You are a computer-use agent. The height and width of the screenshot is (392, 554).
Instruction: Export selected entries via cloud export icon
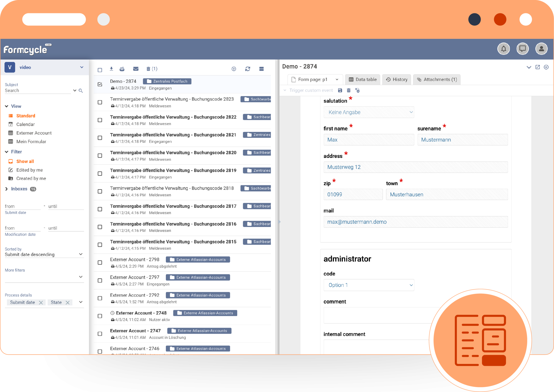tap(122, 69)
